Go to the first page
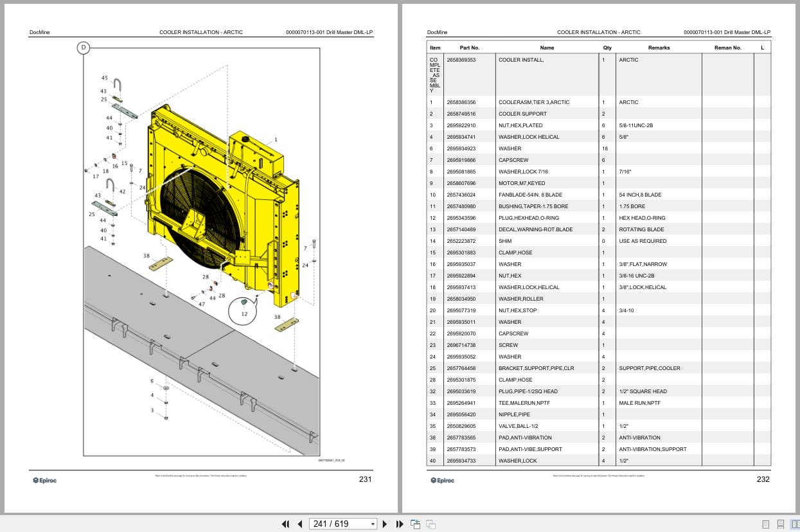The image size is (800, 532). 285,524
